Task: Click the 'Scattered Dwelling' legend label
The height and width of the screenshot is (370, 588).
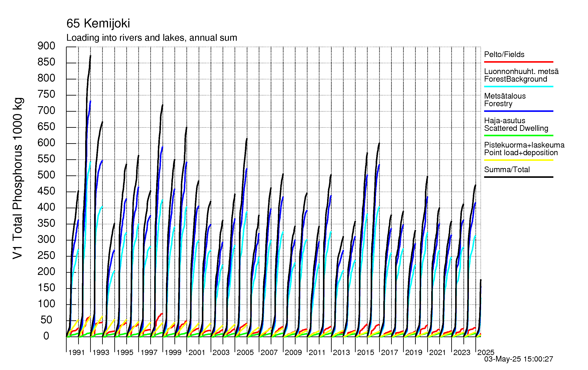Action: [x=516, y=128]
